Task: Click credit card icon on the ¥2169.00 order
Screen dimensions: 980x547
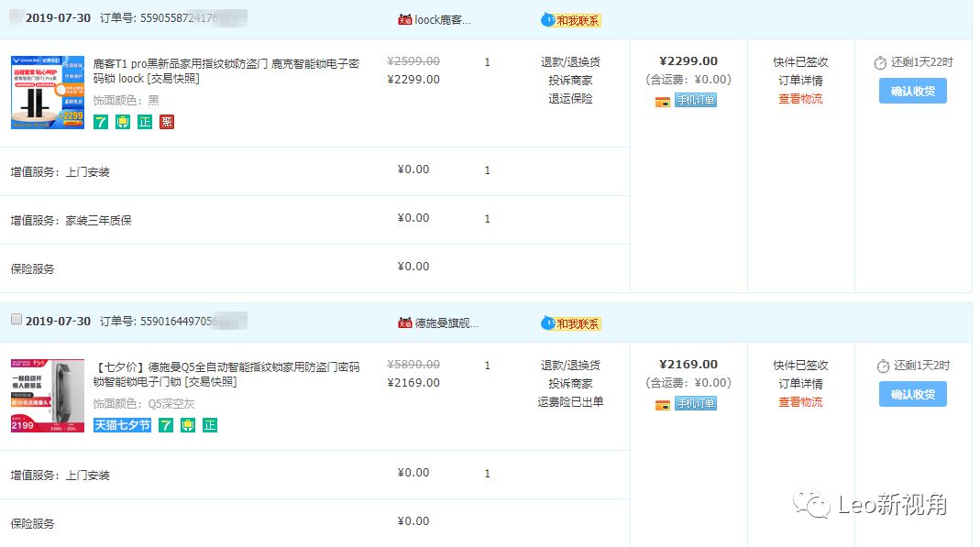Action: [663, 404]
